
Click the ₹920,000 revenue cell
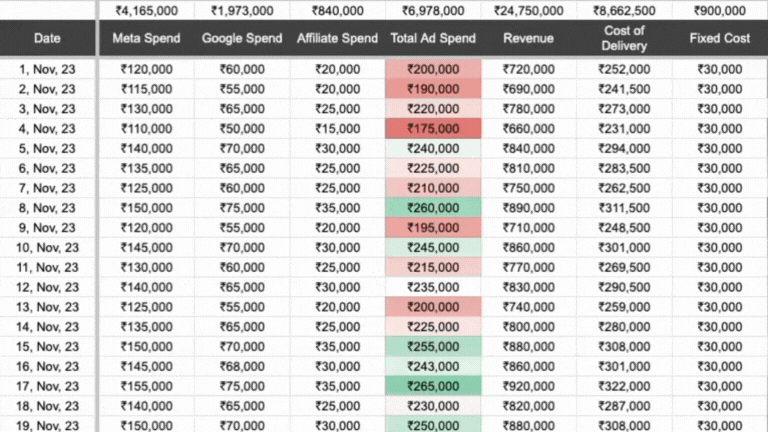point(529,387)
